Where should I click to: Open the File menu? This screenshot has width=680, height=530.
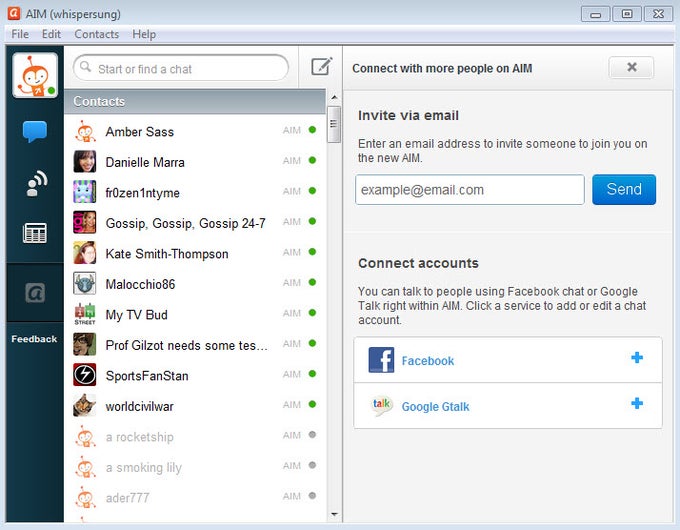(20, 34)
